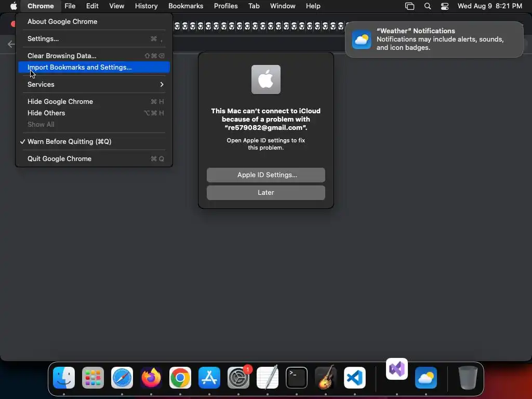532x399 pixels.
Task: Open the Edit menu
Action: (92, 6)
